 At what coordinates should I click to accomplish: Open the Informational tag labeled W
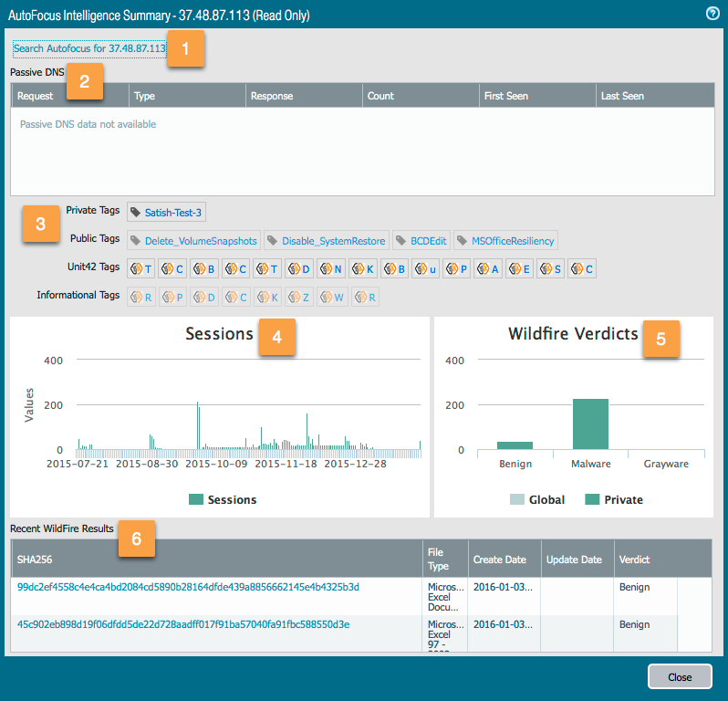tap(330, 297)
